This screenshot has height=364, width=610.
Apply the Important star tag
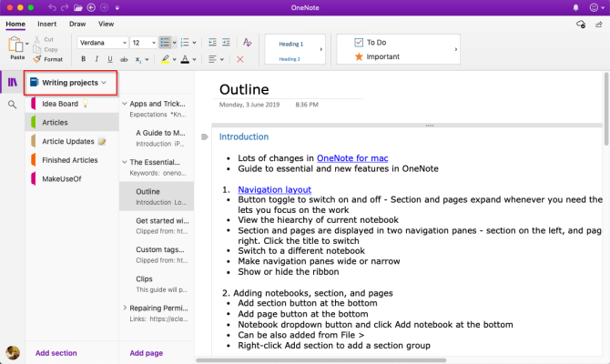point(377,56)
